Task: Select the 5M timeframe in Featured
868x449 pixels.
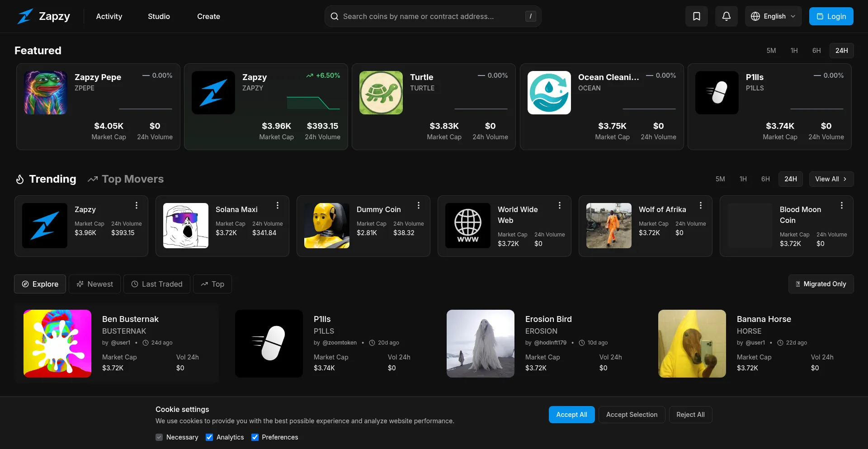Action: click(771, 51)
